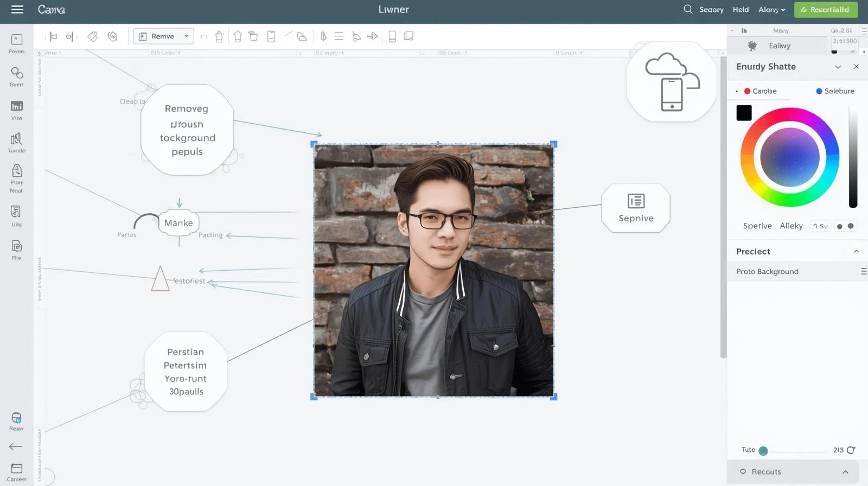Click the search magnifier icon
The image size is (868, 486).
click(x=688, y=9)
